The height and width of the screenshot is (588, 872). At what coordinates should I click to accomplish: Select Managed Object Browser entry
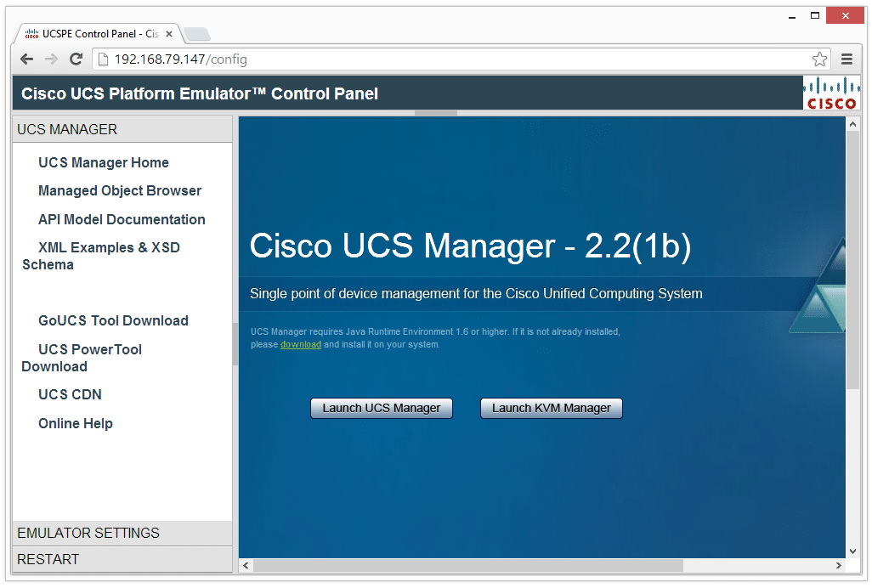120,190
